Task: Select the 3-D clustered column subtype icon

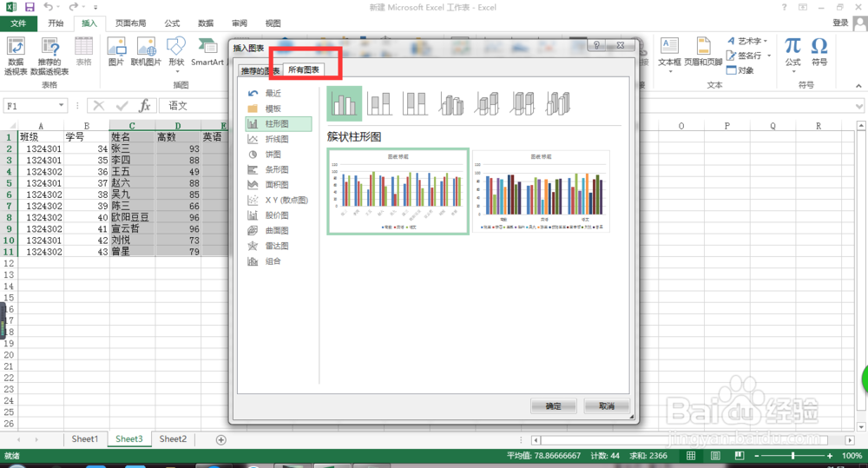Action: [x=451, y=103]
